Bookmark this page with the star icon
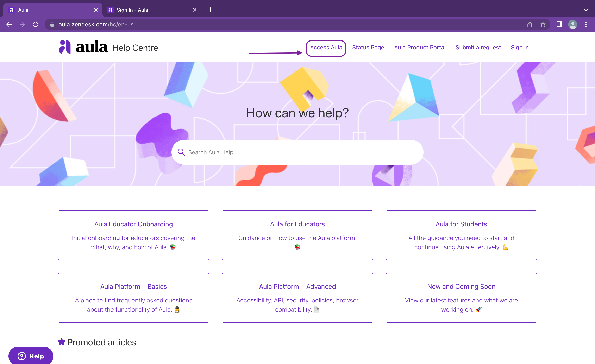Screen dimensions: 595x364 pyautogui.click(x=543, y=24)
